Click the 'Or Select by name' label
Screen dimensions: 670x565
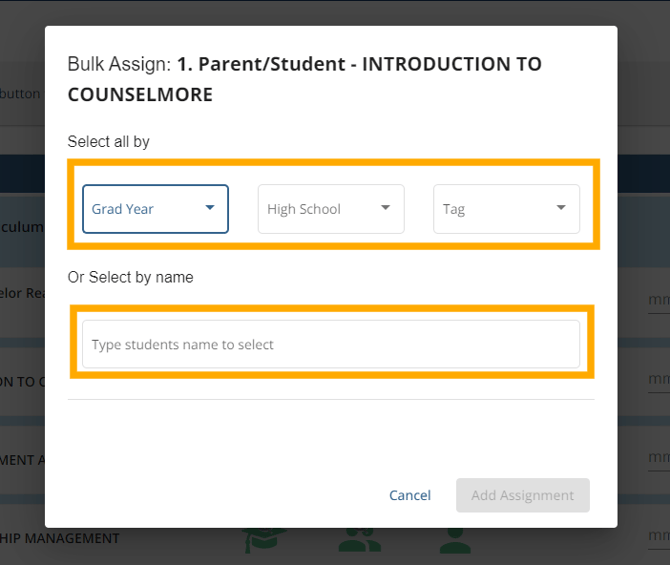[x=130, y=277]
